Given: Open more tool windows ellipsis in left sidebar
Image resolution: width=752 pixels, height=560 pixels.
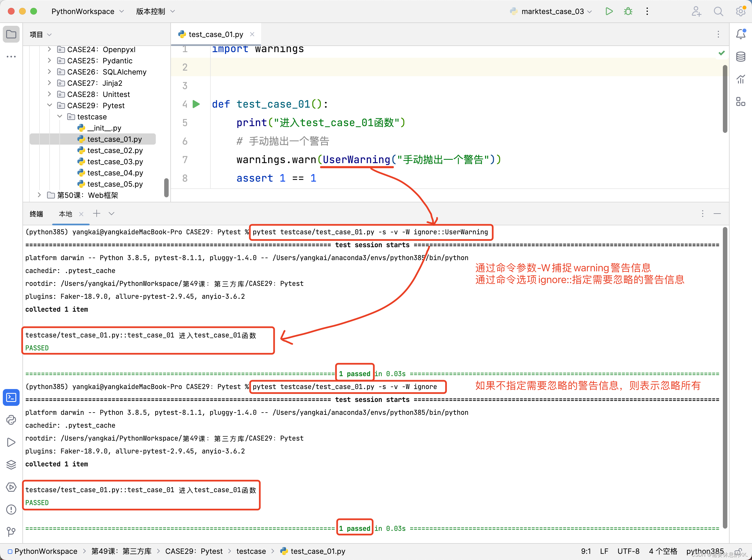Looking at the screenshot, I should [x=11, y=57].
